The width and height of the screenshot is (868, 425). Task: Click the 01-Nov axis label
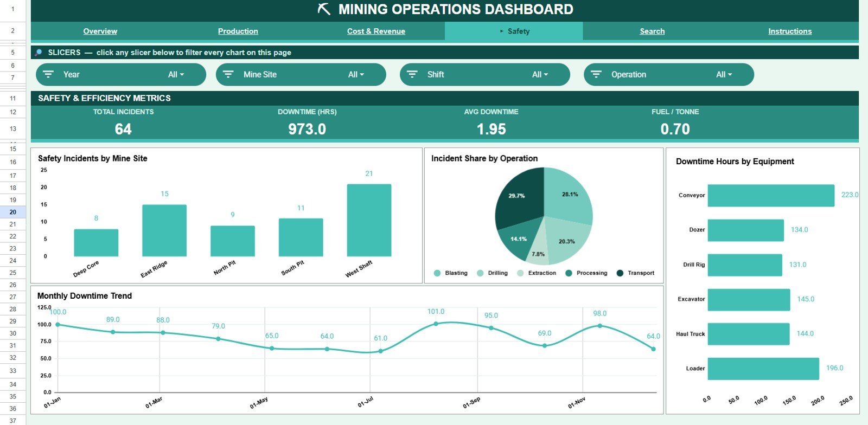(x=577, y=403)
